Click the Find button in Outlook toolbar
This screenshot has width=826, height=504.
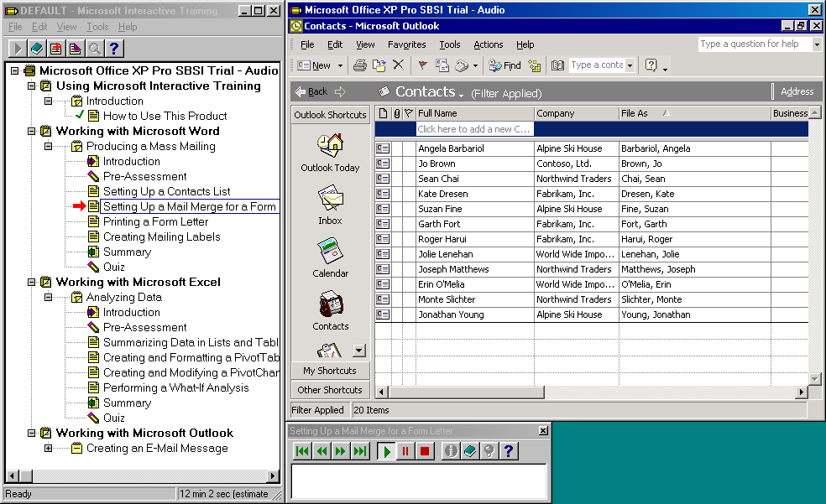point(504,65)
